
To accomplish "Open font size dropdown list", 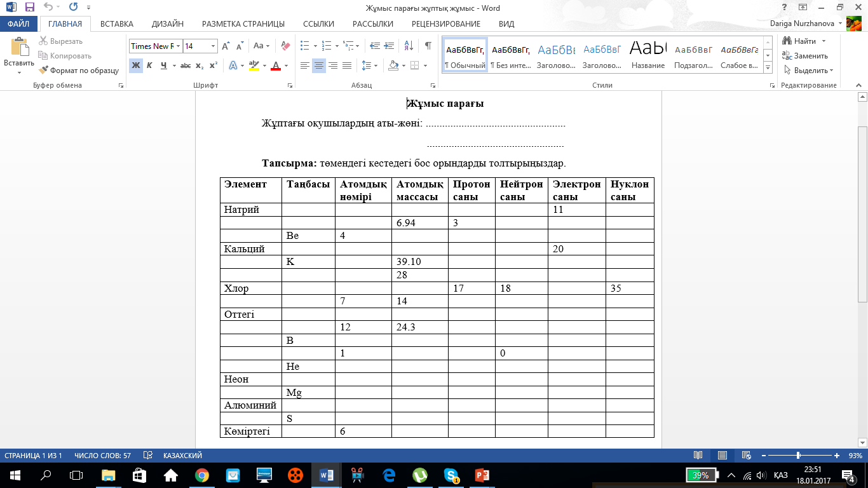I will tap(214, 46).
